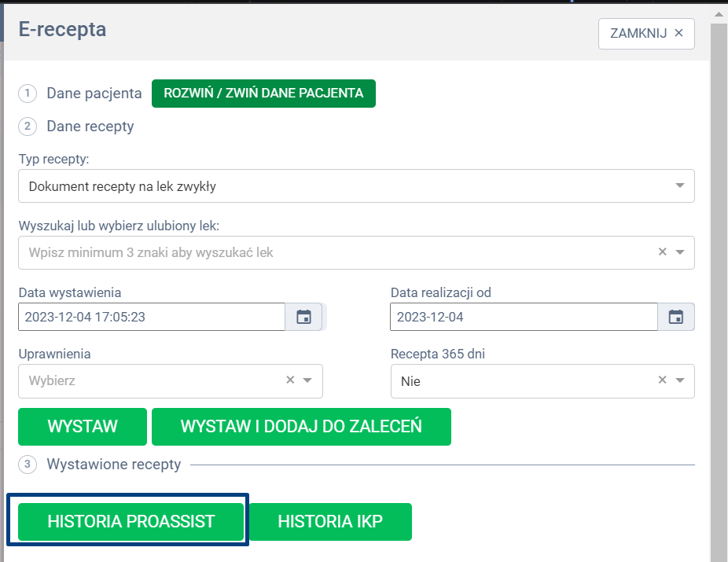728x562 pixels.
Task: Close the dialog with ZAMKNIJ
Action: pyautogui.click(x=646, y=33)
